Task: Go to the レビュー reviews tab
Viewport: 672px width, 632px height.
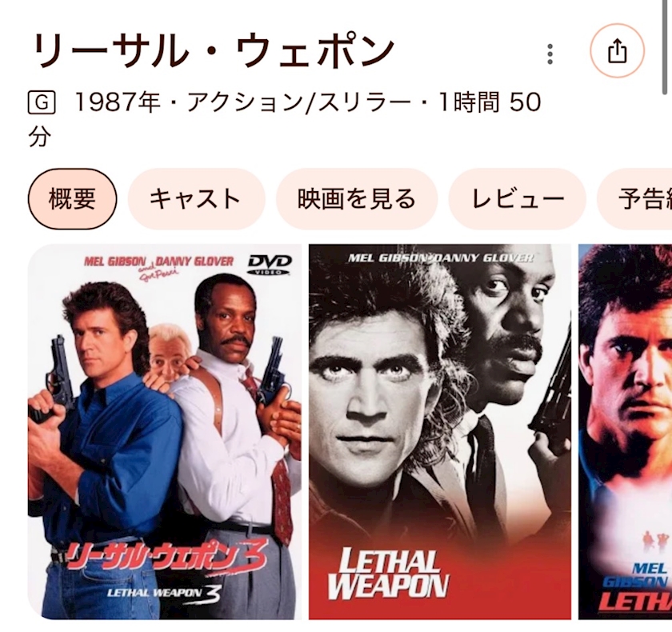Action: (x=518, y=199)
